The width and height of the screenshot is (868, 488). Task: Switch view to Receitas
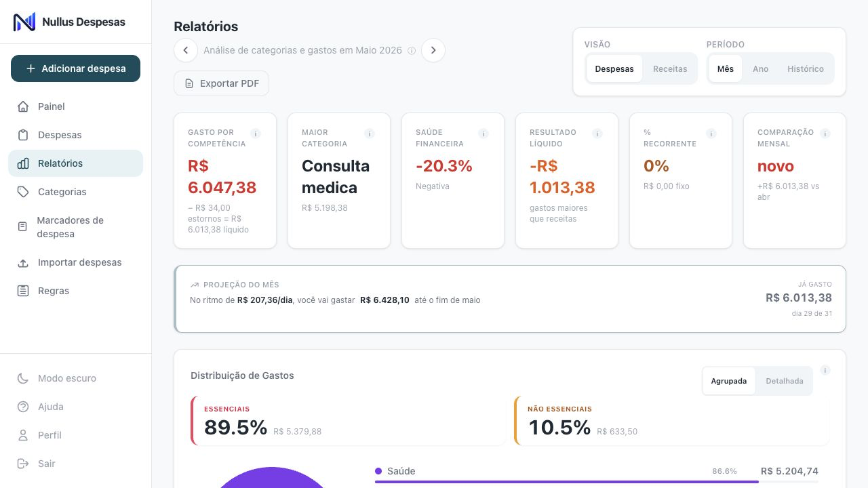tap(670, 68)
